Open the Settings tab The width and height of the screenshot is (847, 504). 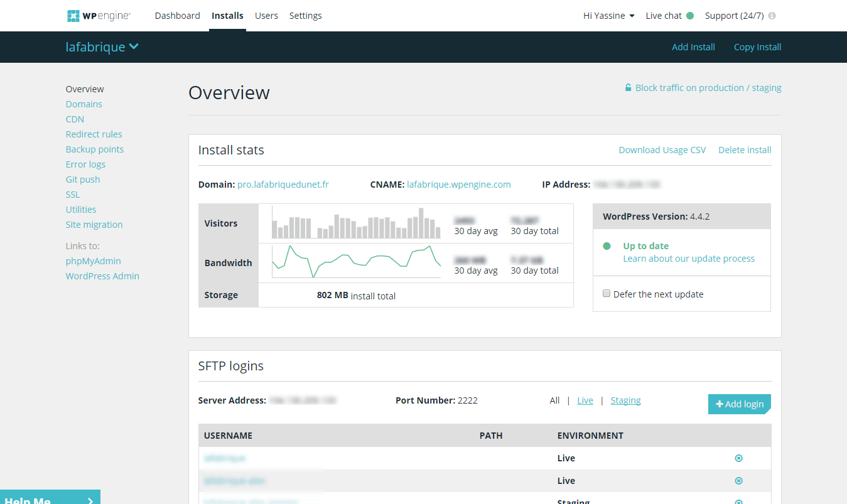[306, 16]
